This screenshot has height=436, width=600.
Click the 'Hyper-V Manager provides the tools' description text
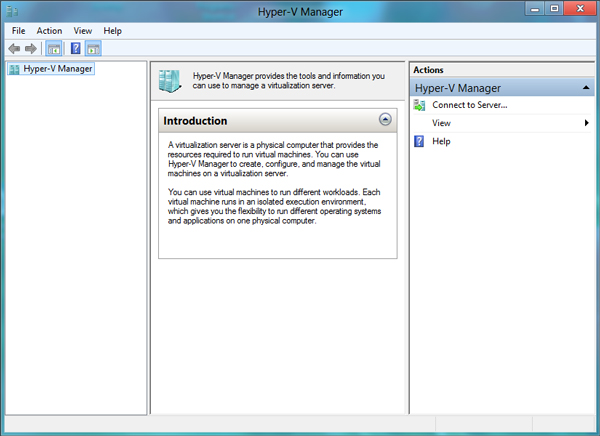click(289, 81)
